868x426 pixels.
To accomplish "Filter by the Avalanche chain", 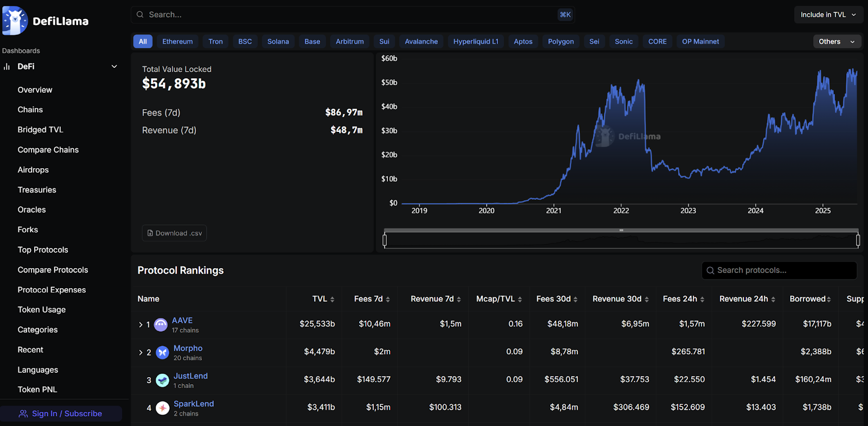I will [x=422, y=42].
